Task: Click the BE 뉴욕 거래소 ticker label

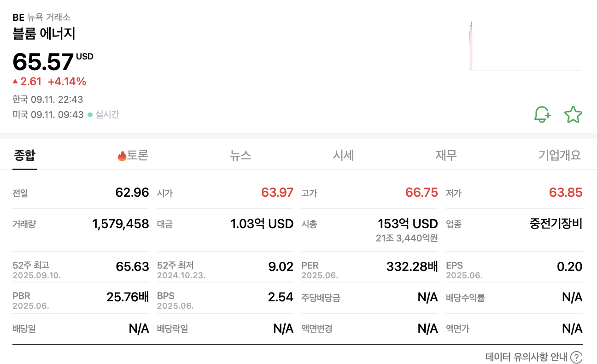Action: tap(41, 18)
